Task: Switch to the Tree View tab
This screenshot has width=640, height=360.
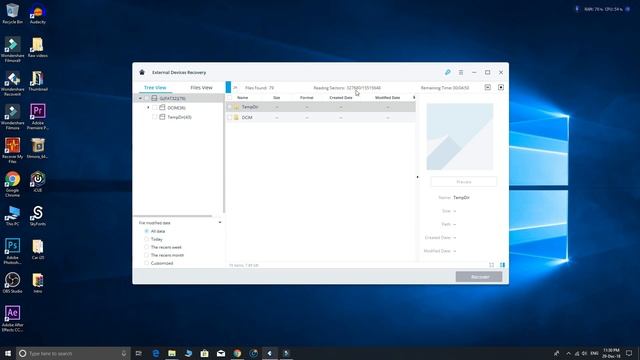Action: (155, 87)
